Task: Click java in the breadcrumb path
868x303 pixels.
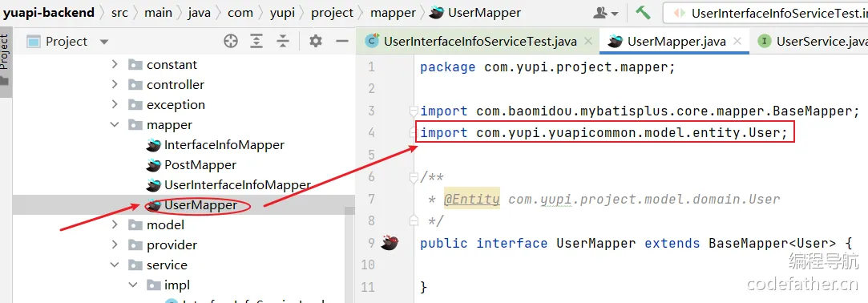Action: coord(200,13)
